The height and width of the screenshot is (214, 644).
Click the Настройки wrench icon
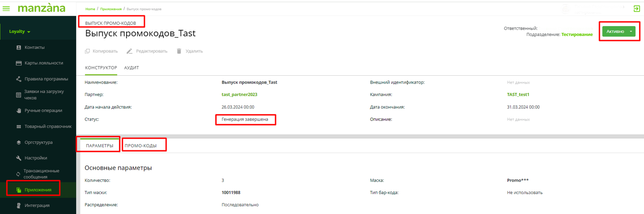19,158
